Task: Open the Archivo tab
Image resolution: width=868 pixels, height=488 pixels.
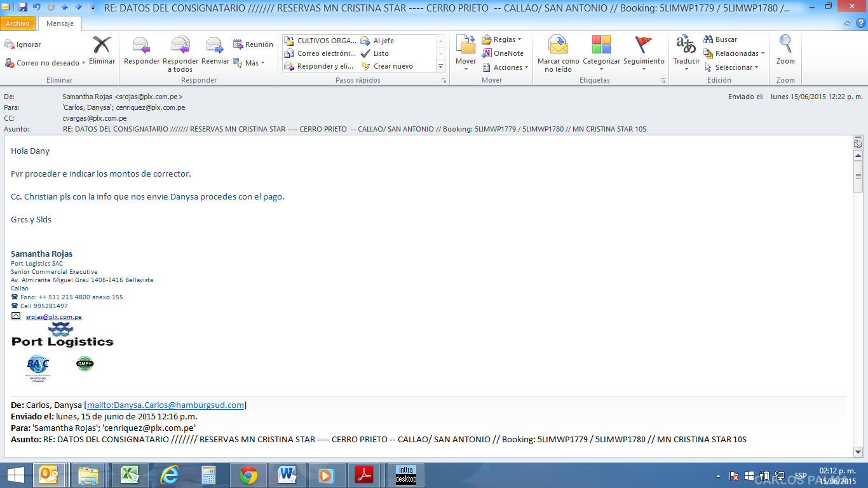Action: (18, 24)
